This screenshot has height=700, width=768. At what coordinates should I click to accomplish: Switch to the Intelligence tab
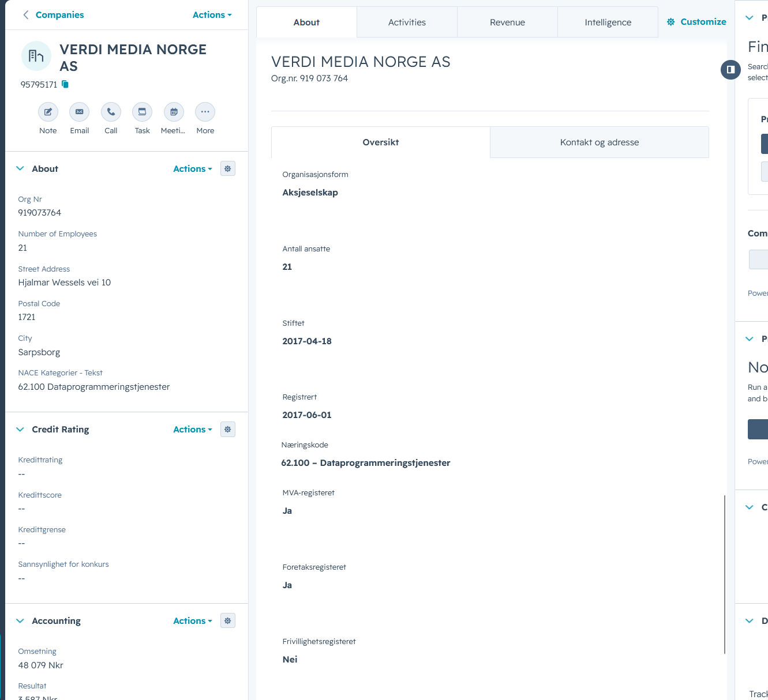[x=608, y=22]
